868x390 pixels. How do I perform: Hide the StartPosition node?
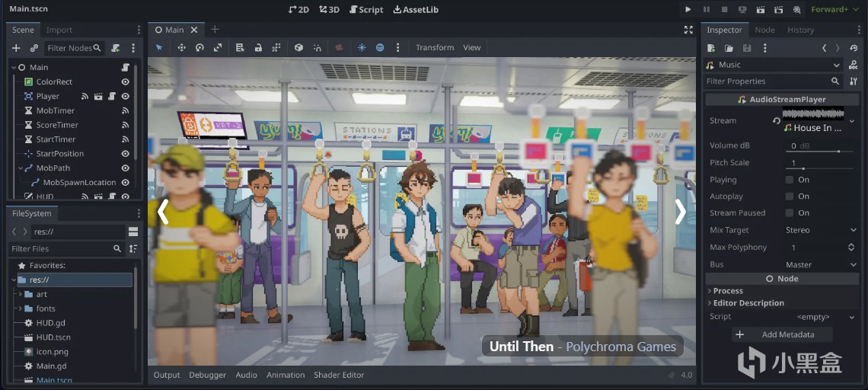tap(126, 153)
